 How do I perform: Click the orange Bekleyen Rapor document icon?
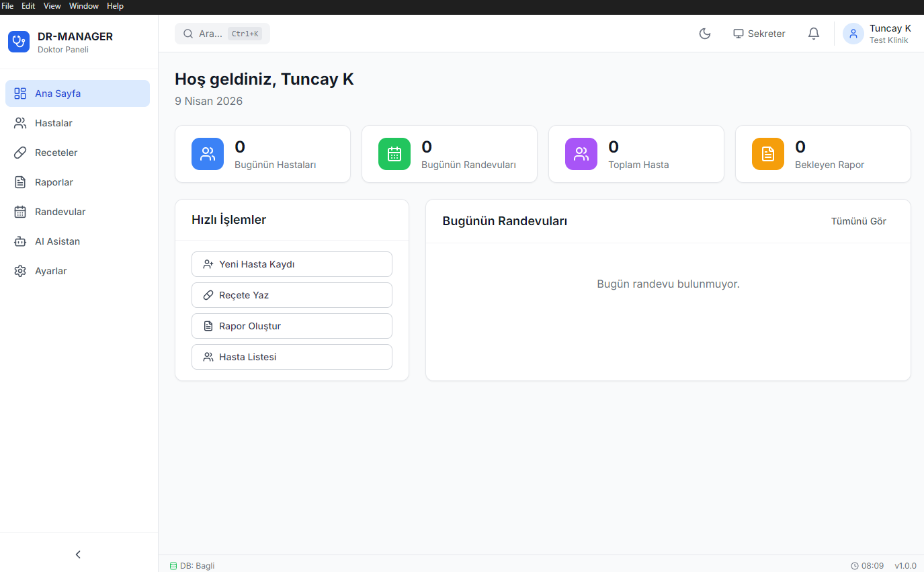click(767, 153)
